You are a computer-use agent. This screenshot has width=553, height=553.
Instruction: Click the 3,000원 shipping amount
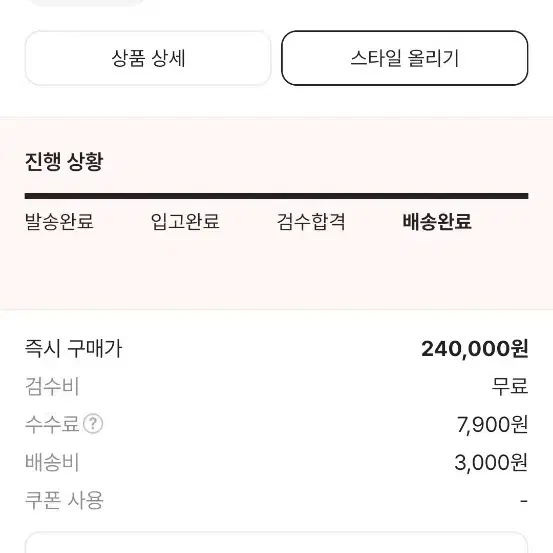pyautogui.click(x=491, y=462)
